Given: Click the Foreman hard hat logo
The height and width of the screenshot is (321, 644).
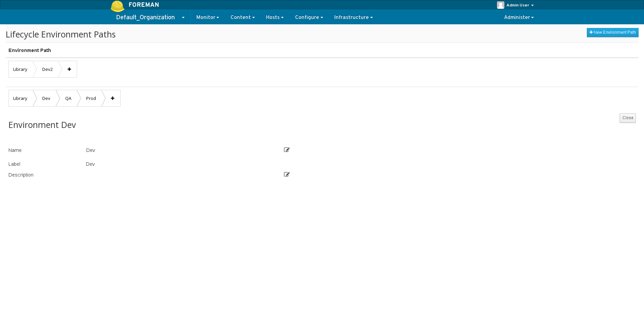Looking at the screenshot, I should (x=117, y=6).
